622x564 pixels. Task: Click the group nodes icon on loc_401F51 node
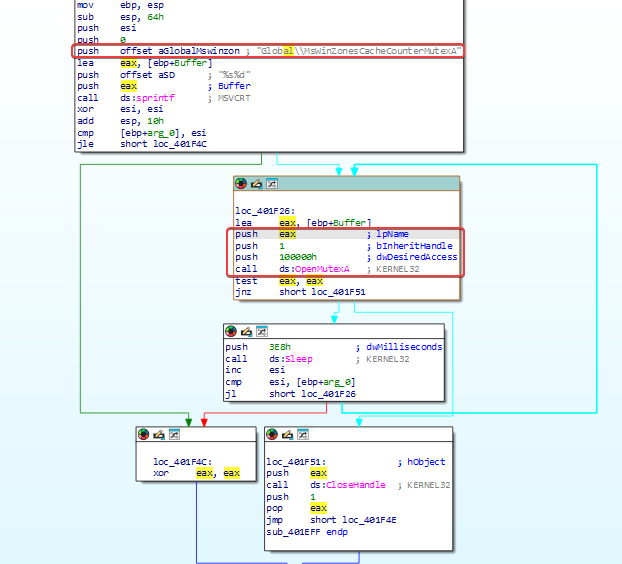[303, 434]
